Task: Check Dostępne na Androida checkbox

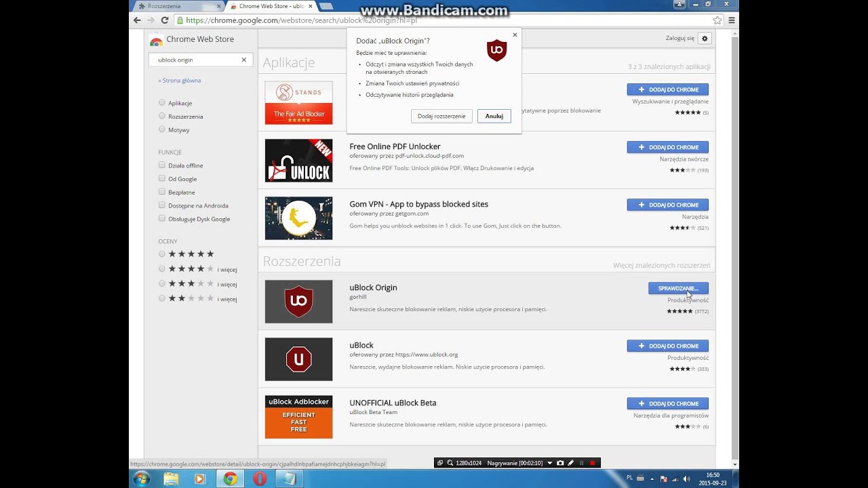Action: (162, 205)
